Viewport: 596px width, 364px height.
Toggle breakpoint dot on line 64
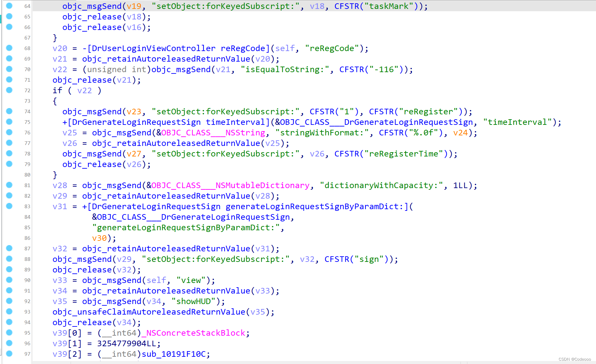[9, 6]
